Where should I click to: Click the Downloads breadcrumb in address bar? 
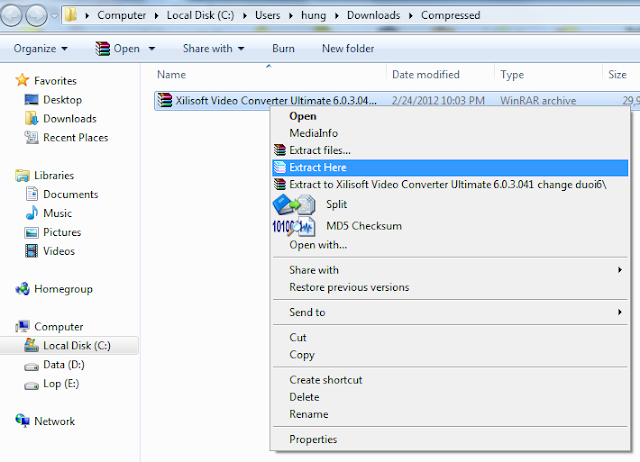tap(373, 16)
